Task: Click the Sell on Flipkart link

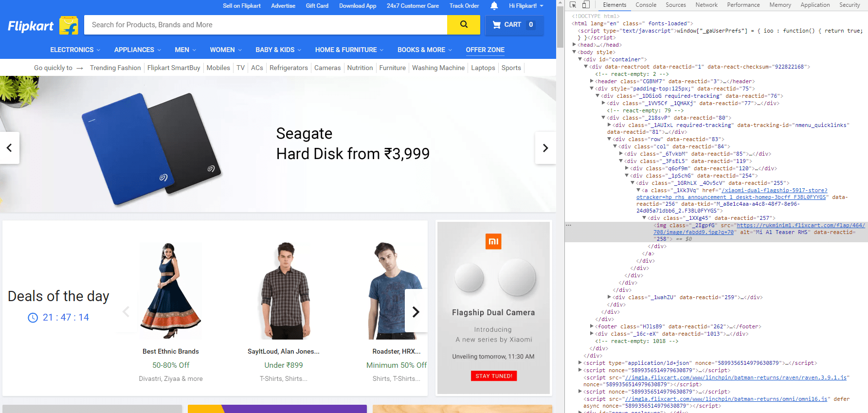Action: (x=242, y=6)
